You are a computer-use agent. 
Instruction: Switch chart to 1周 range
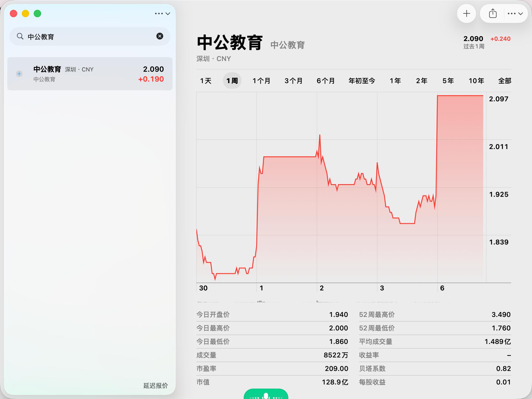click(232, 81)
